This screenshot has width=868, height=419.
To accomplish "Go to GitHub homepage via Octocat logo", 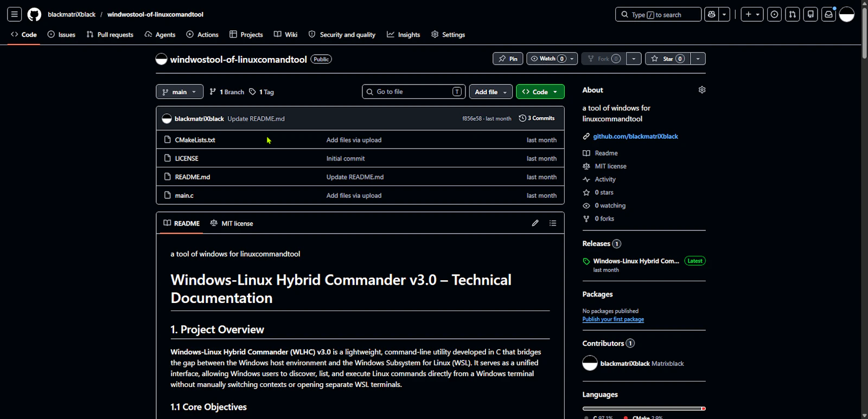I will (x=34, y=15).
